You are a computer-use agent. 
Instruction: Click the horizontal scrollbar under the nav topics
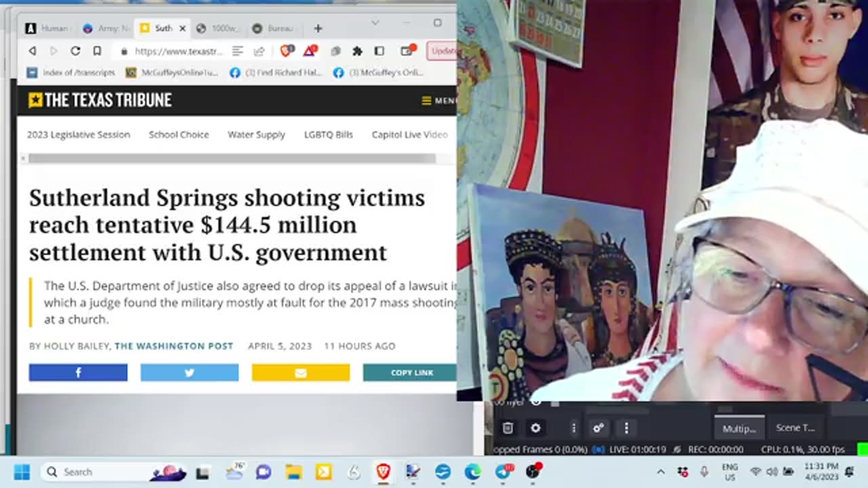pyautogui.click(x=231, y=159)
